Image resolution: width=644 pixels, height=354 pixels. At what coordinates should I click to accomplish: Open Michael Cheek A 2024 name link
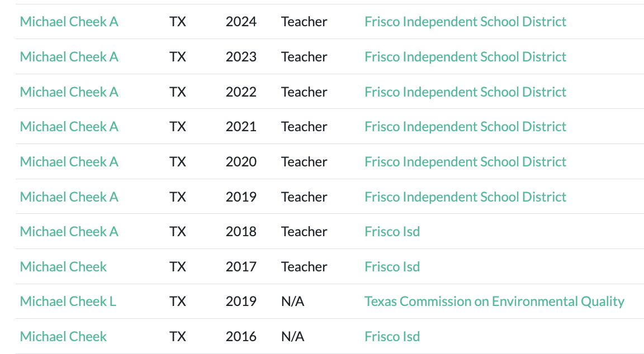point(69,22)
